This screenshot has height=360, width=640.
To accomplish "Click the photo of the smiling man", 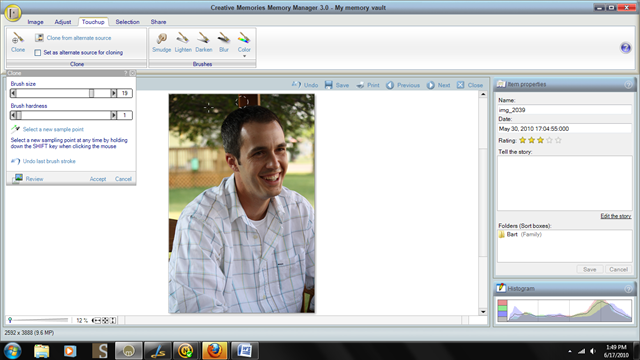I will coord(242,203).
